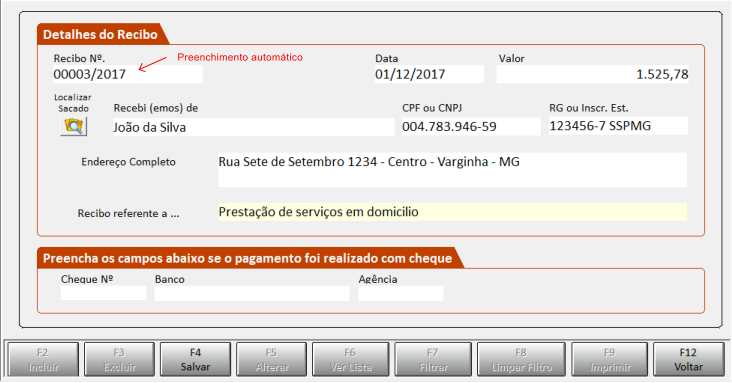This screenshot has width=732, height=383.
Task: Click the F5 Alterar button
Action: [x=271, y=359]
